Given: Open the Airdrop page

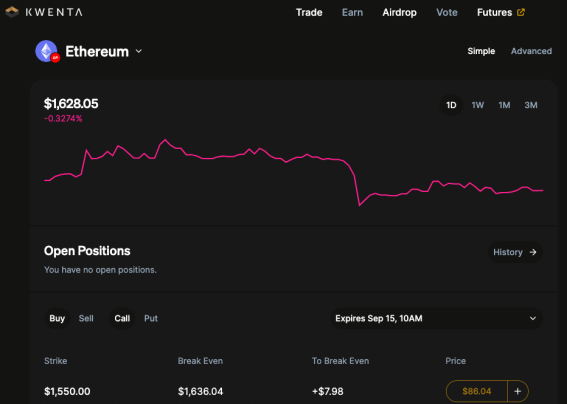Looking at the screenshot, I should [400, 12].
